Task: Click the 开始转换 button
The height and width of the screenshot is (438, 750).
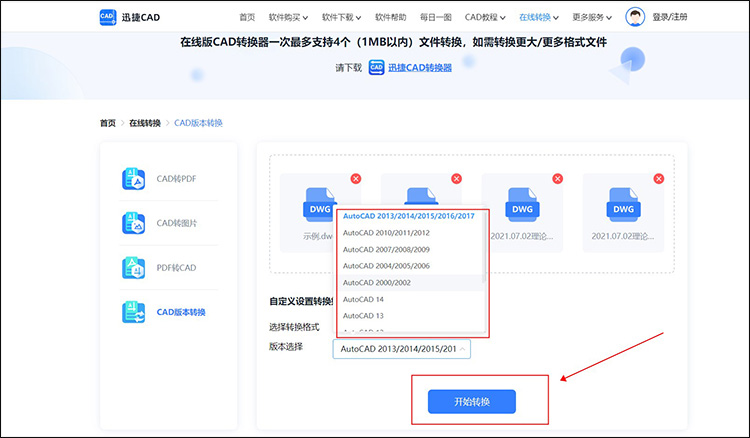Action: [472, 402]
